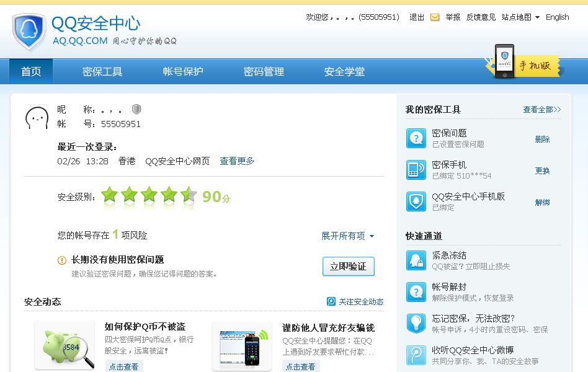The image size is (588, 372).
Task: Open the phone scam article thumbnail
Action: (x=242, y=346)
